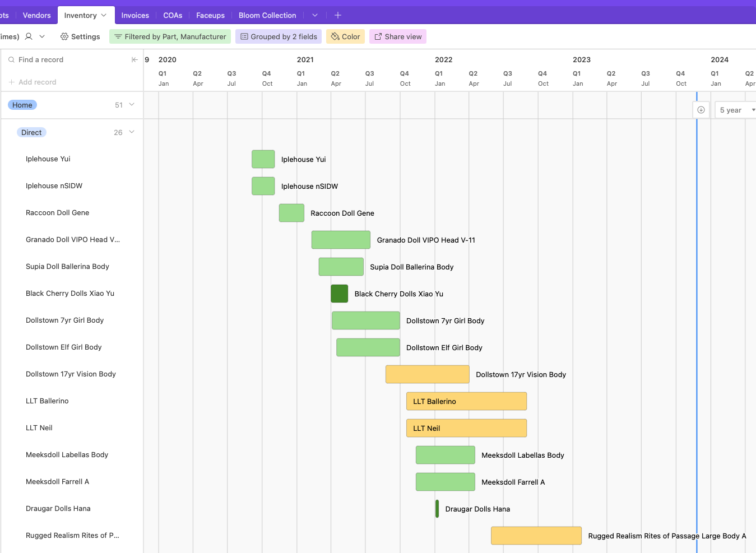Screen dimensions: 756x553
Task: Open timeline Settings
Action: pos(80,36)
